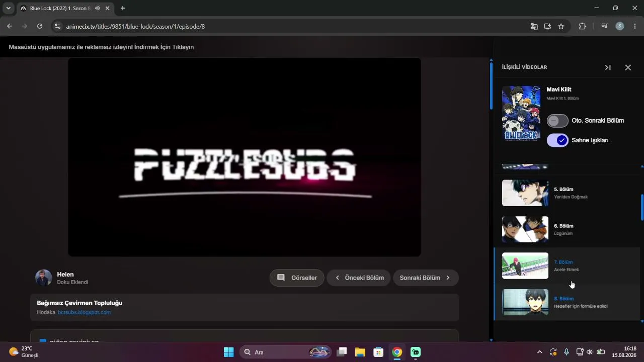Click the Mavi Kilit title text
Screen dimensions: 644x362
[x=559, y=89]
